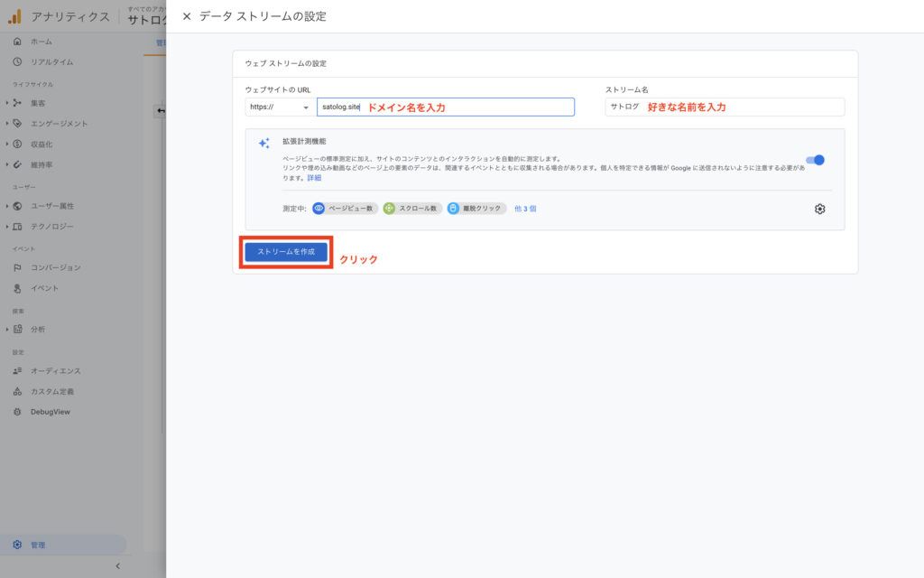Open ホーム in the sidebar
Screen dimensions: 924x578
tap(42, 42)
